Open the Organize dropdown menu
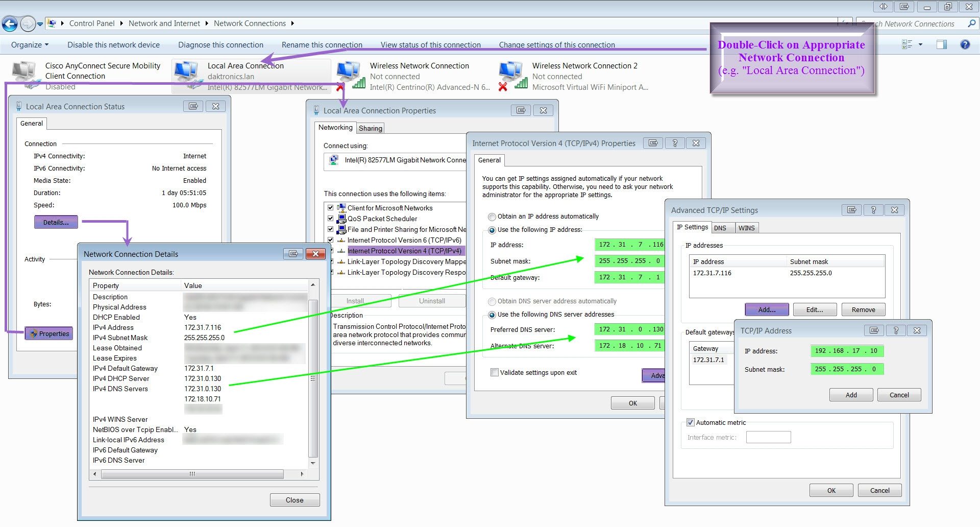980x527 pixels. tap(30, 45)
